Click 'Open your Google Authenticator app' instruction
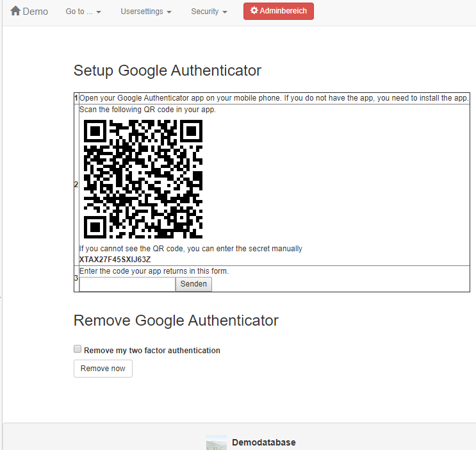 click(x=274, y=98)
